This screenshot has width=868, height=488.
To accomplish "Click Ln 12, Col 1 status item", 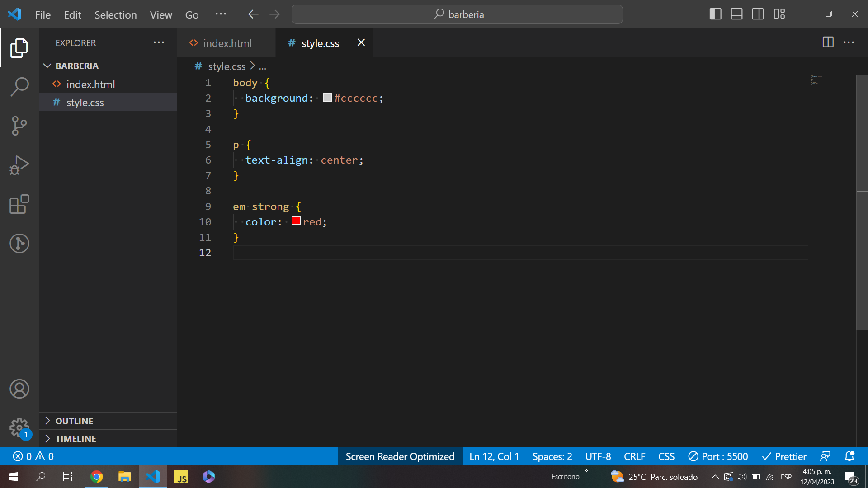I will pos(494,456).
